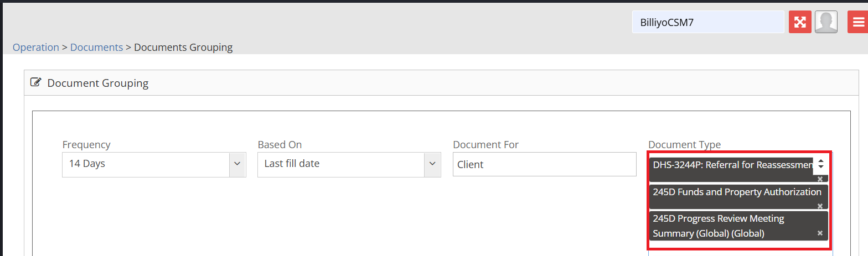The height and width of the screenshot is (256, 868).
Task: Select the 245D Funds and Property Authorization tag
Action: click(737, 192)
